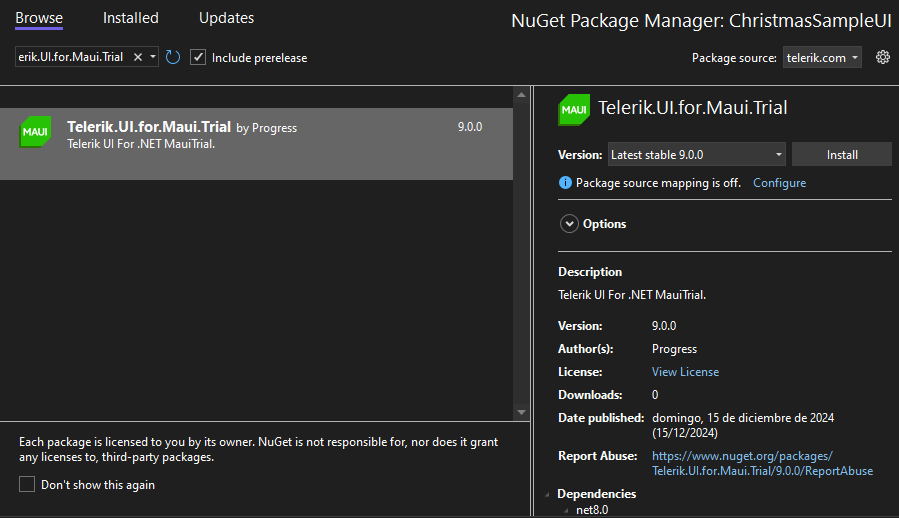Clear the search box text
Screen dimensions: 899x518
pos(138,57)
